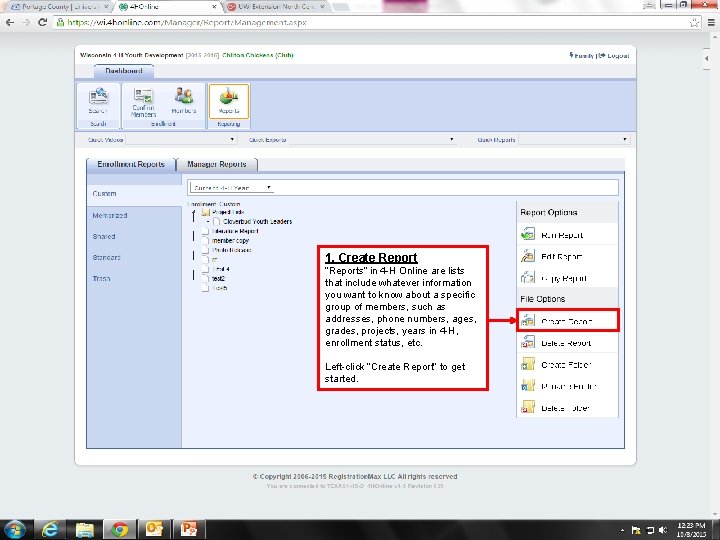Open the Search icon in the dashboard toolbar
Image resolution: width=720 pixels, height=540 pixels.
(x=98, y=101)
